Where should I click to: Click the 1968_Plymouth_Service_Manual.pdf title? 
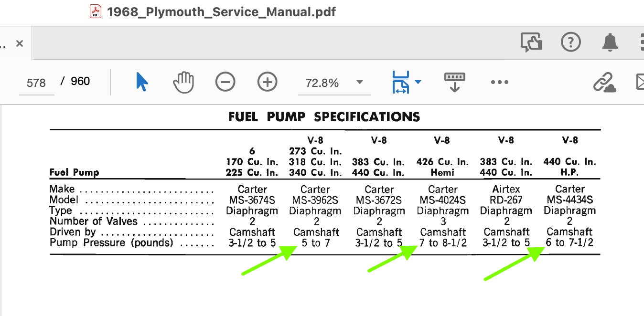(x=221, y=11)
